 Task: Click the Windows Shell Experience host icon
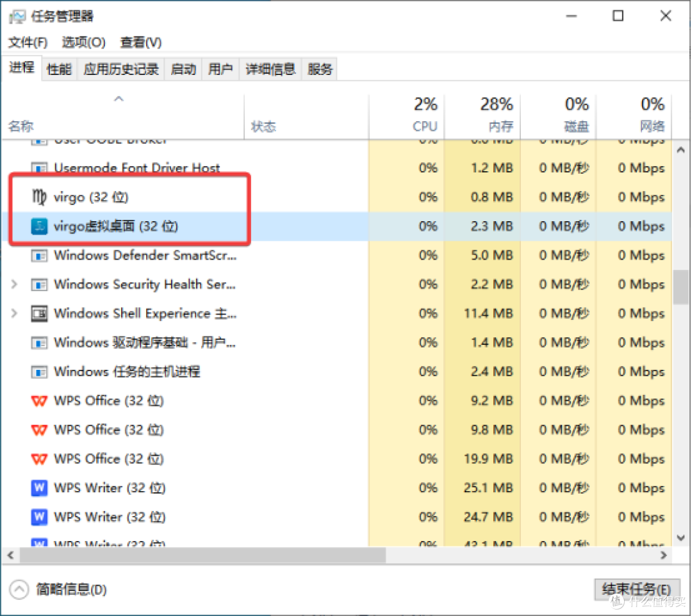click(39, 313)
